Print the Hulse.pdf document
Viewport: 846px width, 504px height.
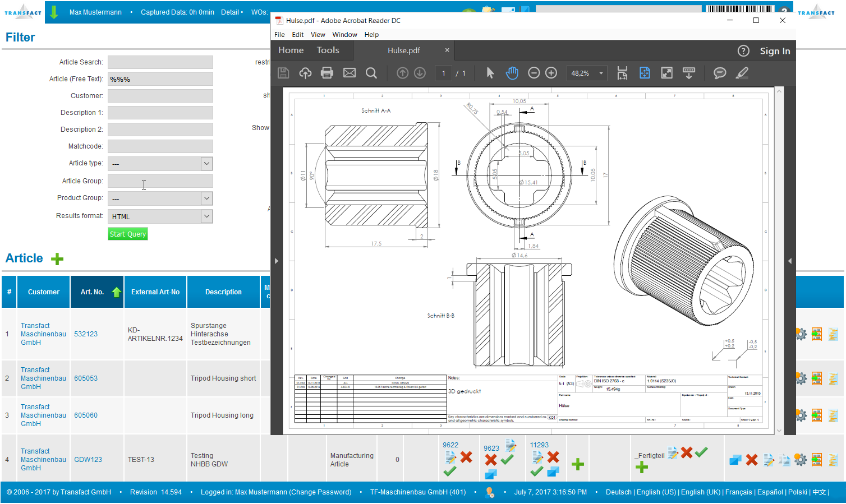pos(327,73)
